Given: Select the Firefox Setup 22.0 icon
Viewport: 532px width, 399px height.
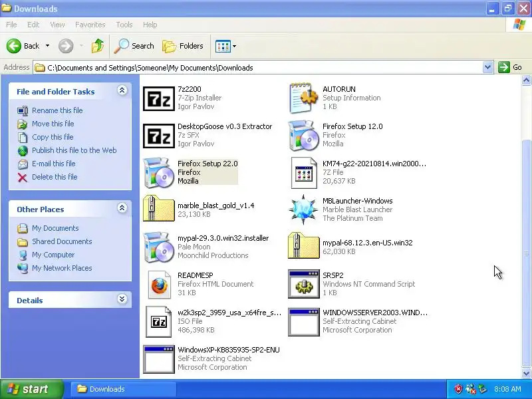Looking at the screenshot, I should 159,173.
